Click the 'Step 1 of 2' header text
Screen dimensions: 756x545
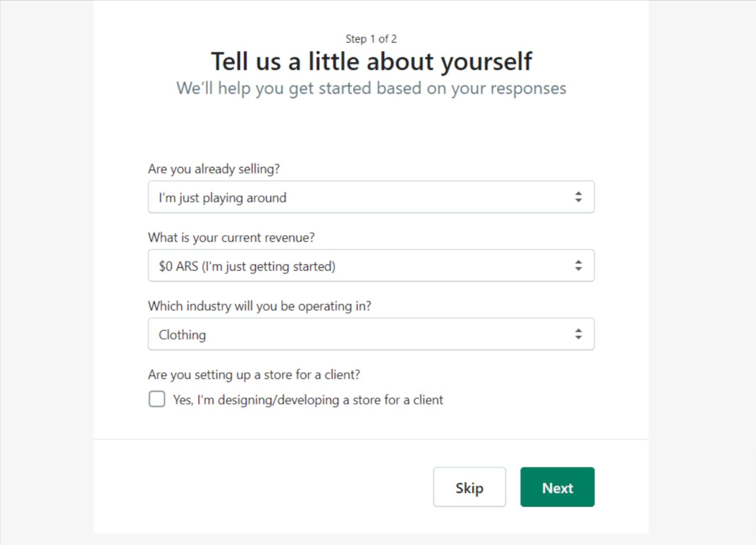tap(371, 39)
